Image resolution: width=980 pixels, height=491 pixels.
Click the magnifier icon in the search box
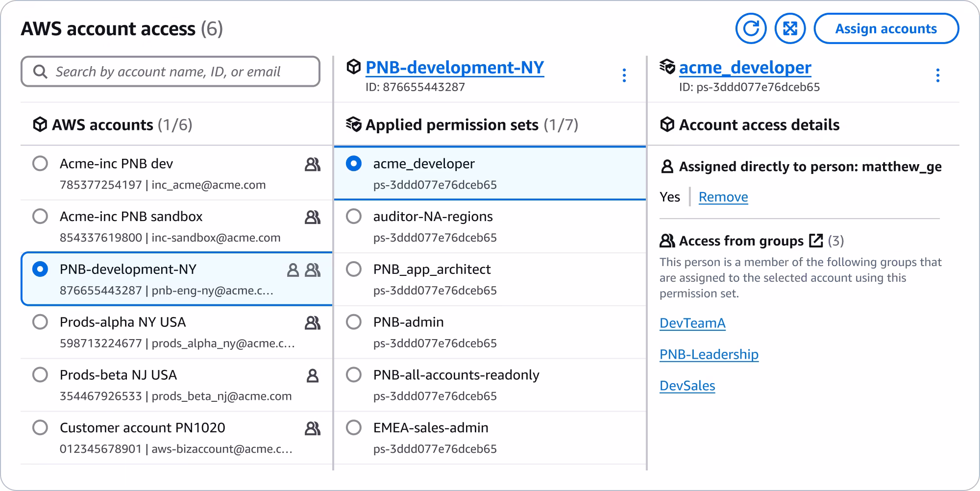[x=40, y=72]
